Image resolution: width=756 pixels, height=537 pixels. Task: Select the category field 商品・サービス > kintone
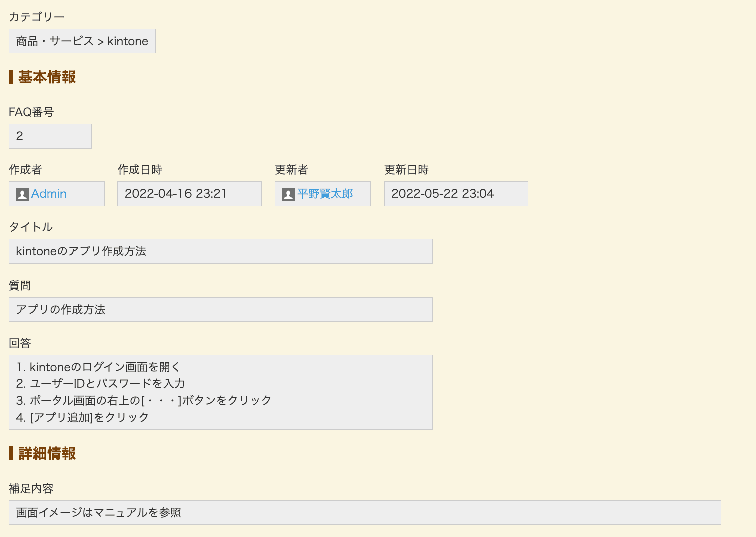tap(82, 41)
